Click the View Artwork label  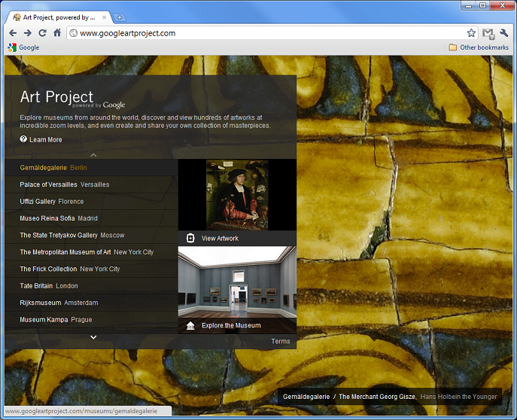pos(220,239)
